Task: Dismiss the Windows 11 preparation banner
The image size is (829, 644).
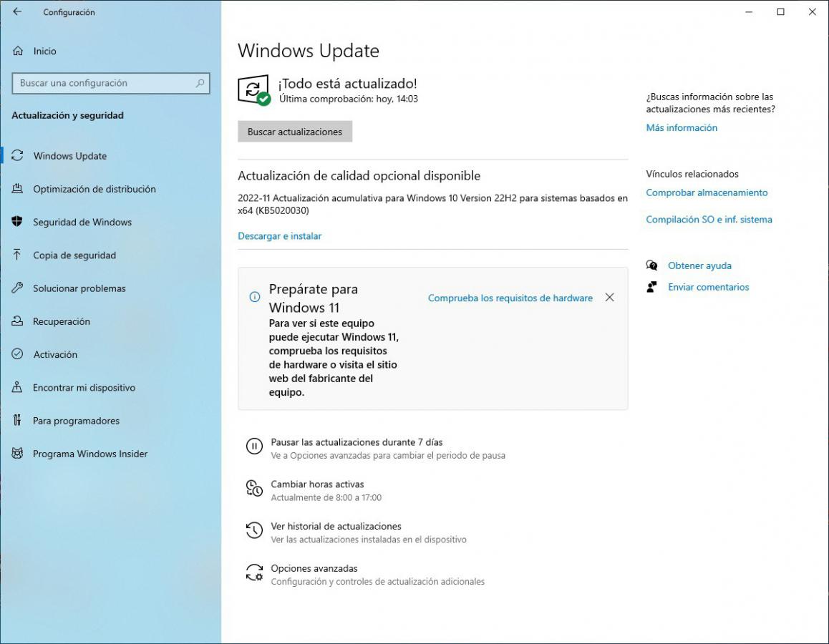Action: (x=609, y=298)
